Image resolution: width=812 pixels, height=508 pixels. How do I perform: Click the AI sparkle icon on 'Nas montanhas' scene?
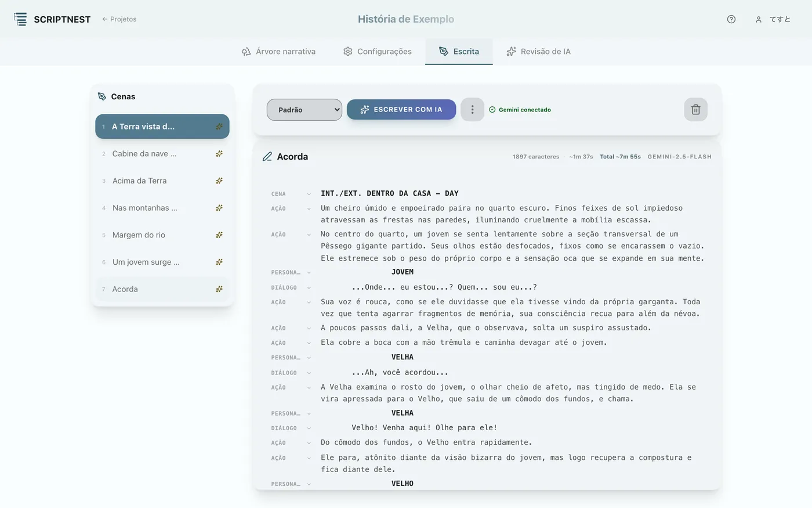(219, 208)
